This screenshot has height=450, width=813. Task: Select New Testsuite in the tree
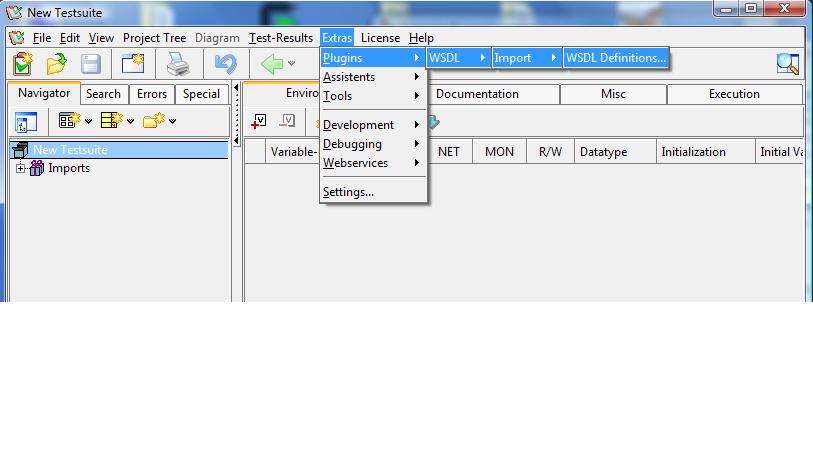pyautogui.click(x=70, y=150)
